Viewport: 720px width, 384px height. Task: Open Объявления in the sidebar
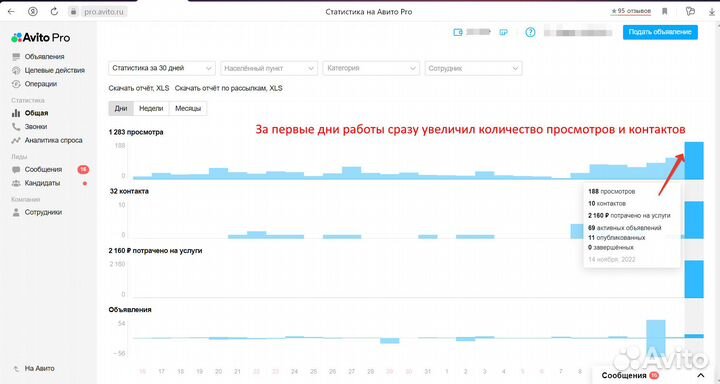[45, 57]
